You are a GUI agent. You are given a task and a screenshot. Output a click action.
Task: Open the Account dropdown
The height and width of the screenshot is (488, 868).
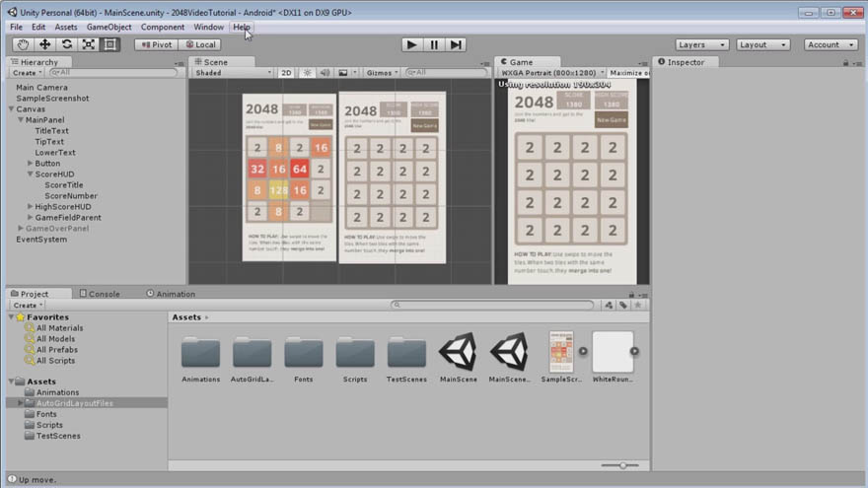point(831,44)
